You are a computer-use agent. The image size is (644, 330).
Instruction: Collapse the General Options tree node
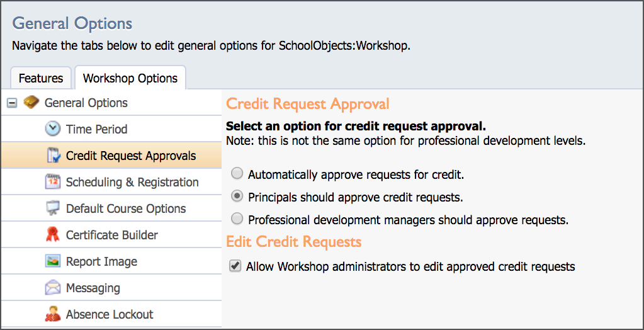coord(13,103)
